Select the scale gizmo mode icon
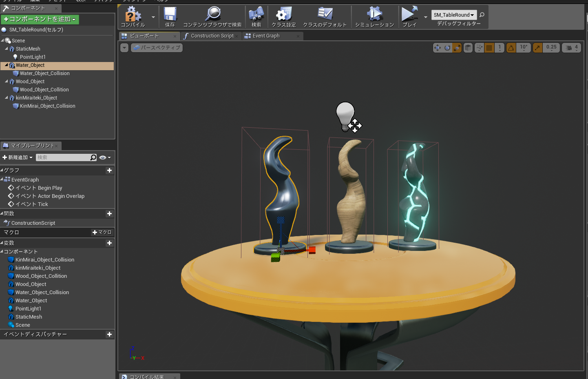 (x=457, y=48)
